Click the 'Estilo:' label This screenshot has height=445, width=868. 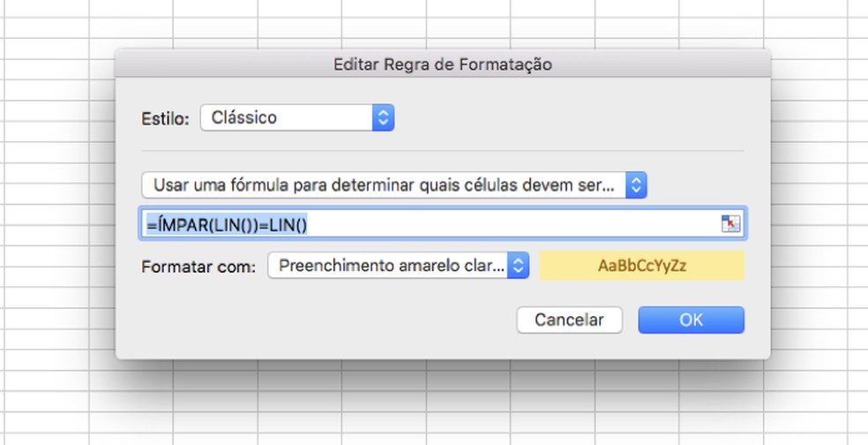[165, 118]
